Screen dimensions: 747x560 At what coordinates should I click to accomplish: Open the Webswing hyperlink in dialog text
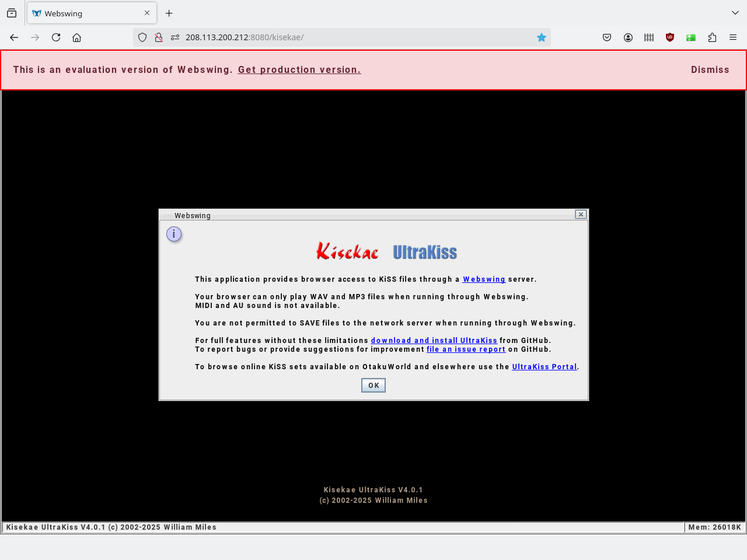coord(484,279)
